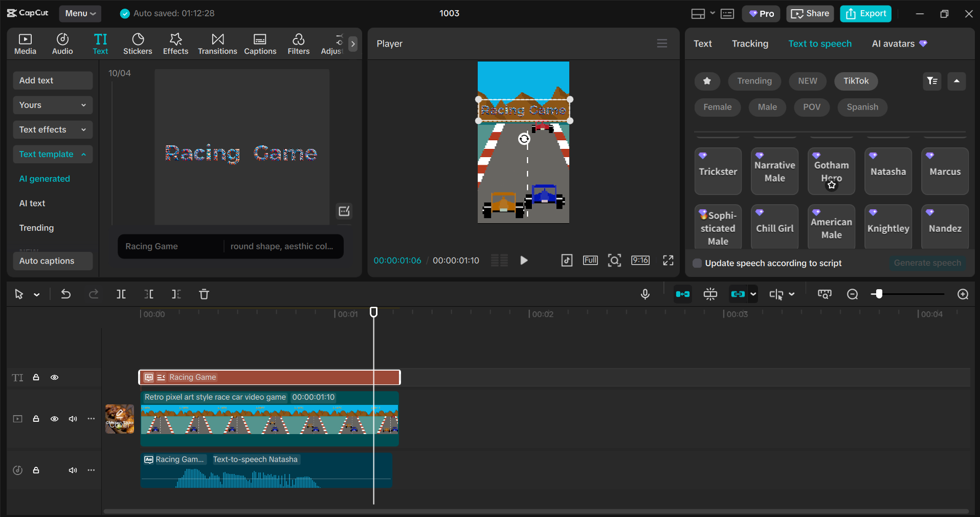Select the Transitions tool
Screen dimensions: 980x517
(x=217, y=44)
